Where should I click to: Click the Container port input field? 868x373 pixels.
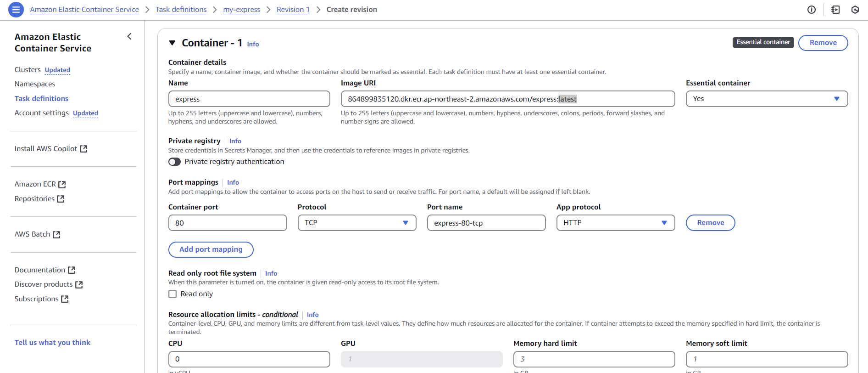227,223
